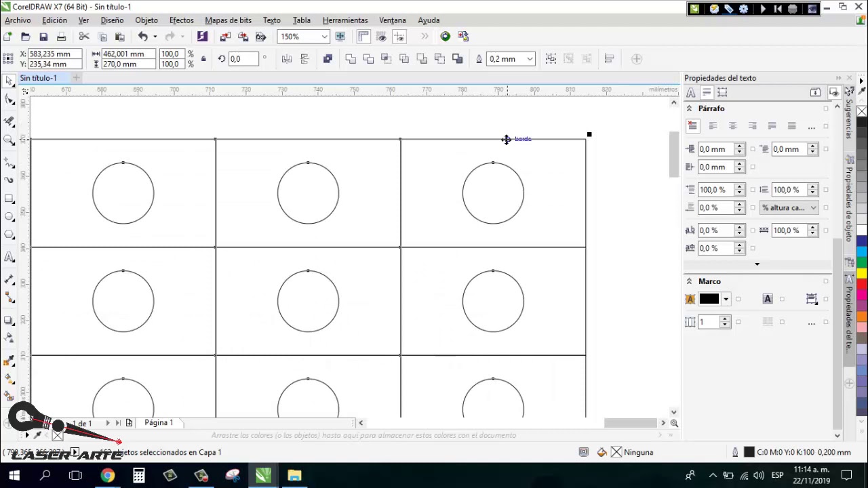Click the Print icon
Screen dimensions: 868x488
tap(61, 37)
